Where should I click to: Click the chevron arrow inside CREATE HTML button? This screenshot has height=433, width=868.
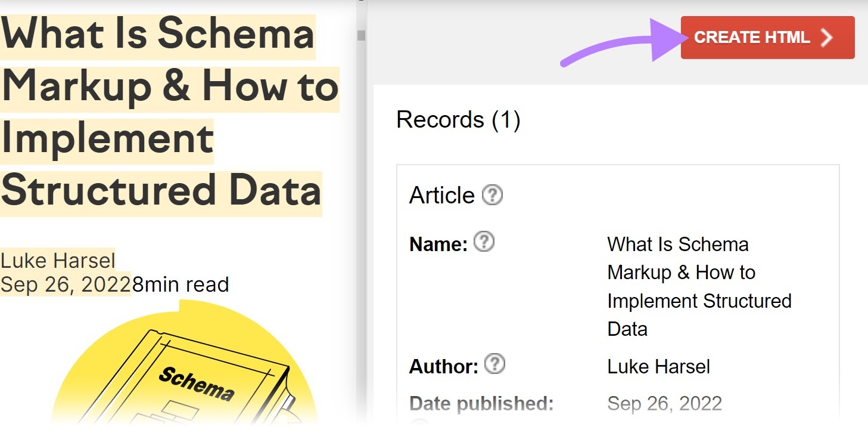pos(826,37)
